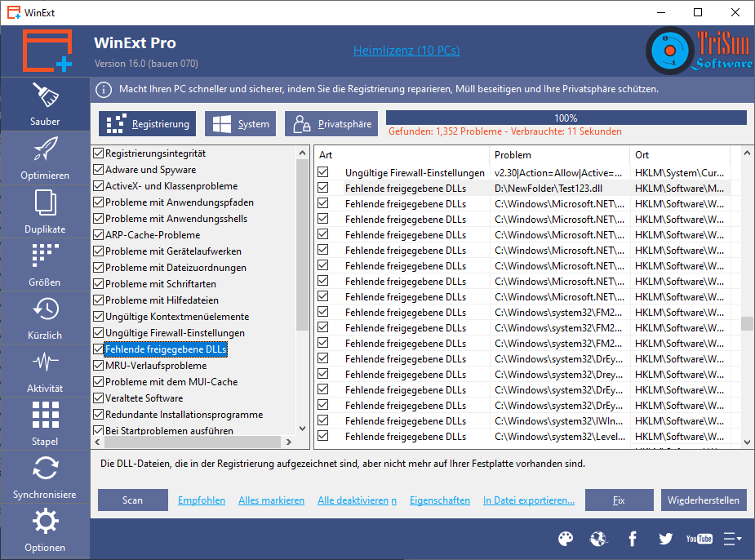The image size is (755, 560).
Task: Click the globe language icon
Action: [598, 538]
